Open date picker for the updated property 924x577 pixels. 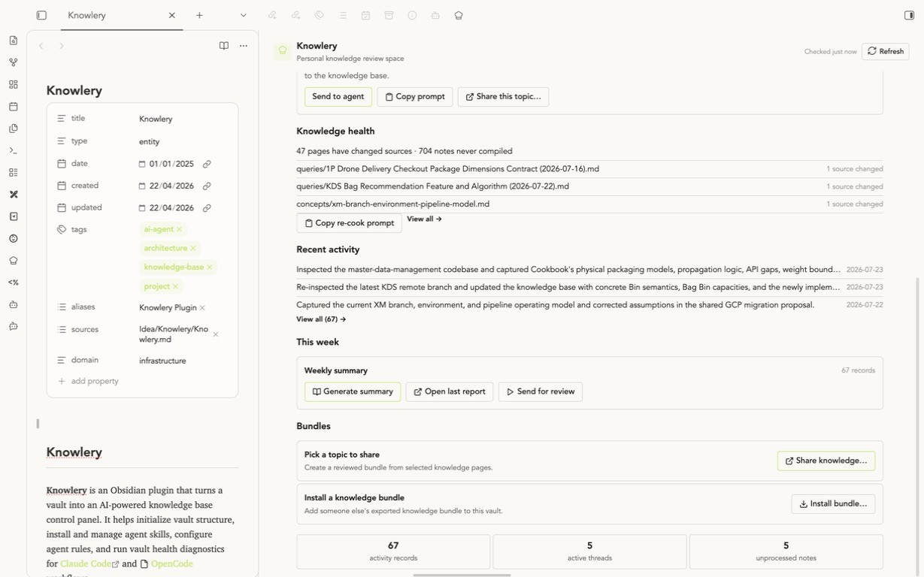coord(142,208)
